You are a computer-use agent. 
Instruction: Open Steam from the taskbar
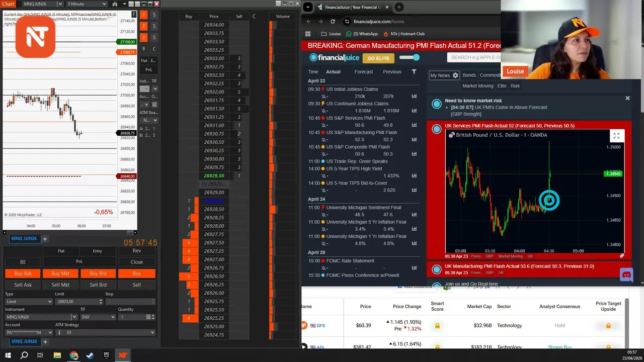[x=90, y=355]
